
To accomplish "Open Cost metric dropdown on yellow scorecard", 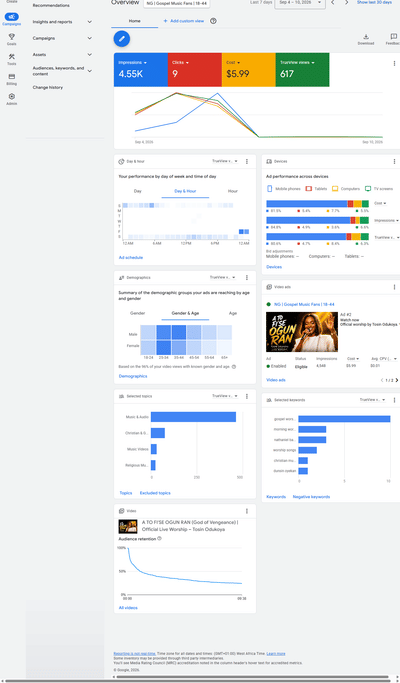I will (x=233, y=63).
